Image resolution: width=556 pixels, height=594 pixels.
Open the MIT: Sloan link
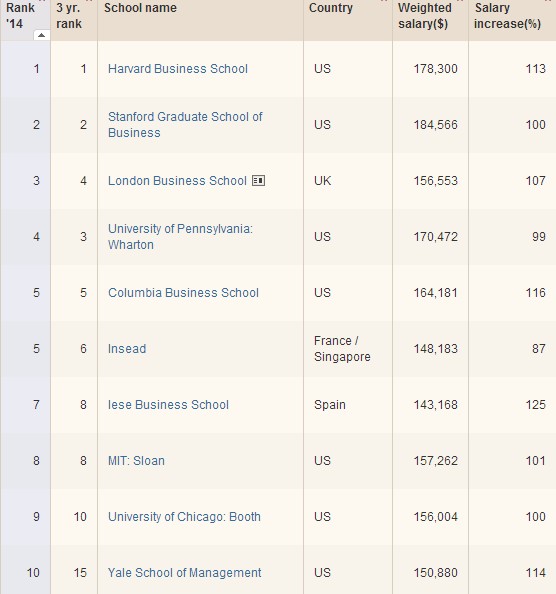coord(136,461)
